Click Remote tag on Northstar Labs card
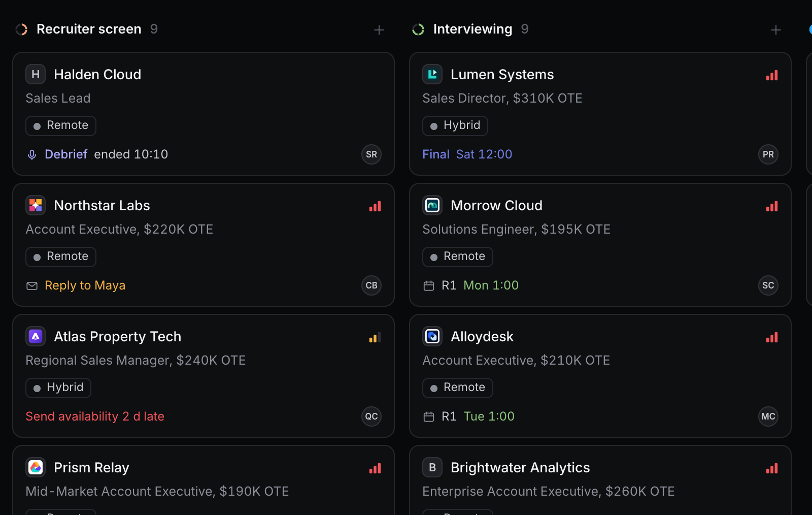This screenshot has height=515, width=812. point(61,256)
